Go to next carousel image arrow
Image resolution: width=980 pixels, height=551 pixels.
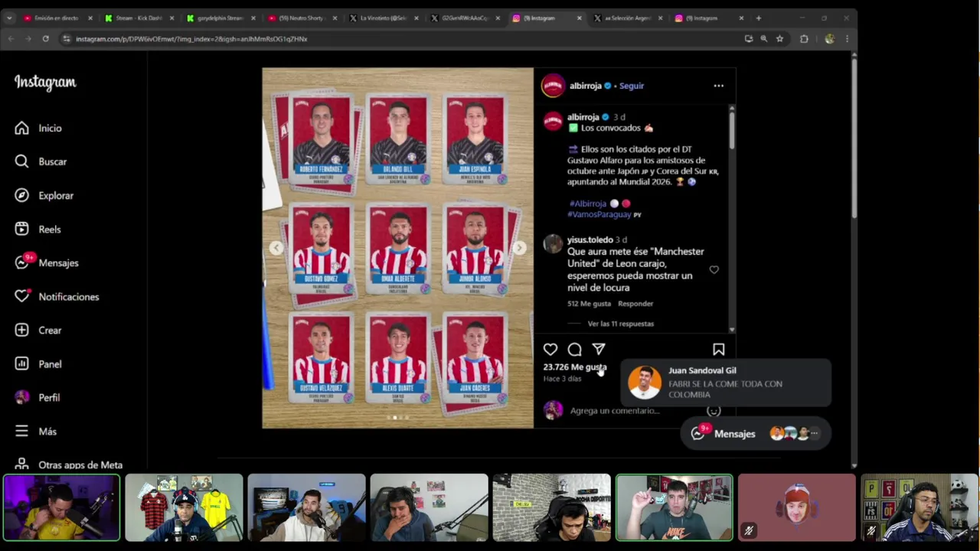[x=519, y=248]
